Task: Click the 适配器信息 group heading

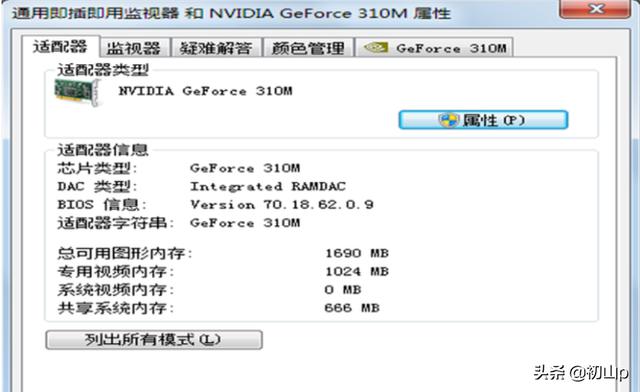Action: (102, 150)
